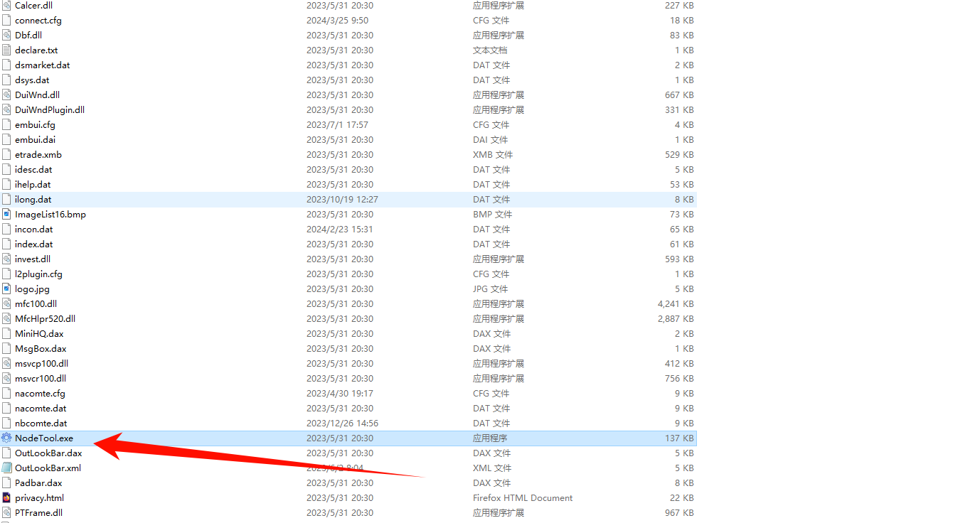
Task: Click the nacomte.cfg file icon
Action: click(x=6, y=394)
